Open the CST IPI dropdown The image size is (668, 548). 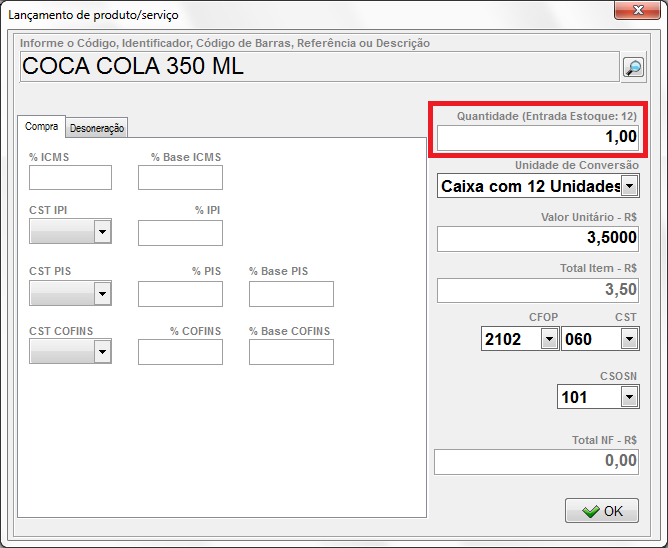[101, 232]
